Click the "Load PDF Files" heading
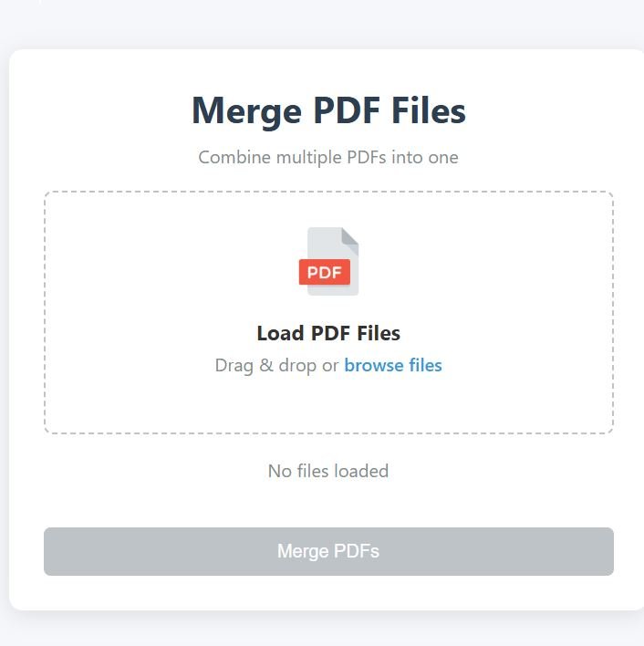 pyautogui.click(x=328, y=333)
